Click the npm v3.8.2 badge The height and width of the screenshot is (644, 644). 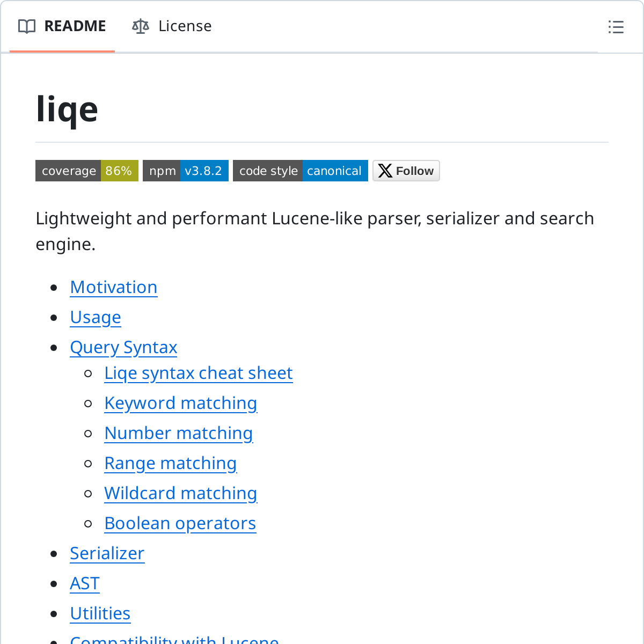pos(186,171)
